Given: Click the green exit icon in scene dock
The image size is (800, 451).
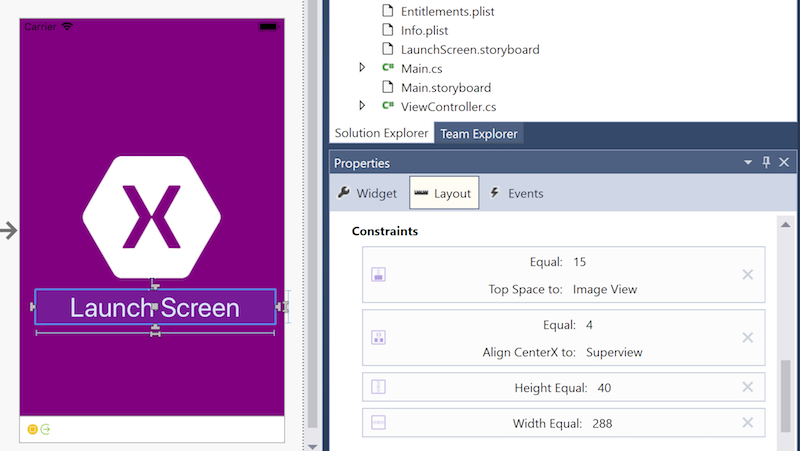Looking at the screenshot, I should coord(45,430).
